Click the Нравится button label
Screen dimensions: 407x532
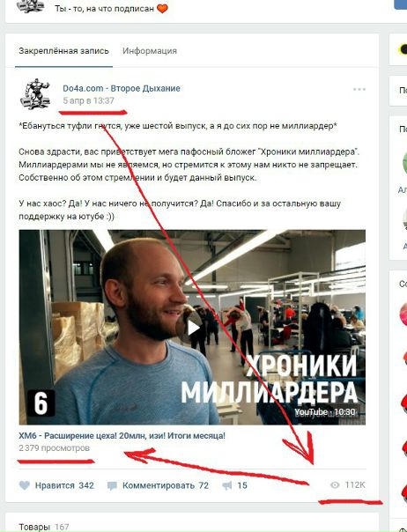(x=55, y=485)
